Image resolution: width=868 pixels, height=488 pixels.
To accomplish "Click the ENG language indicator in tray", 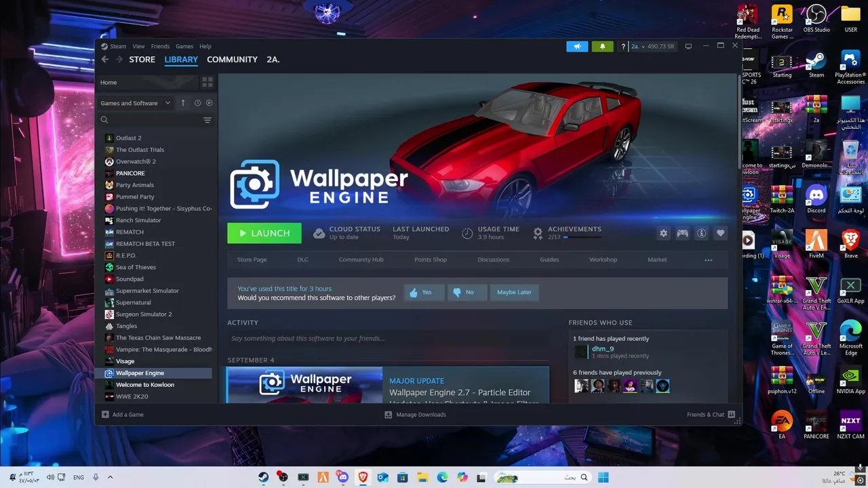I will (x=79, y=477).
